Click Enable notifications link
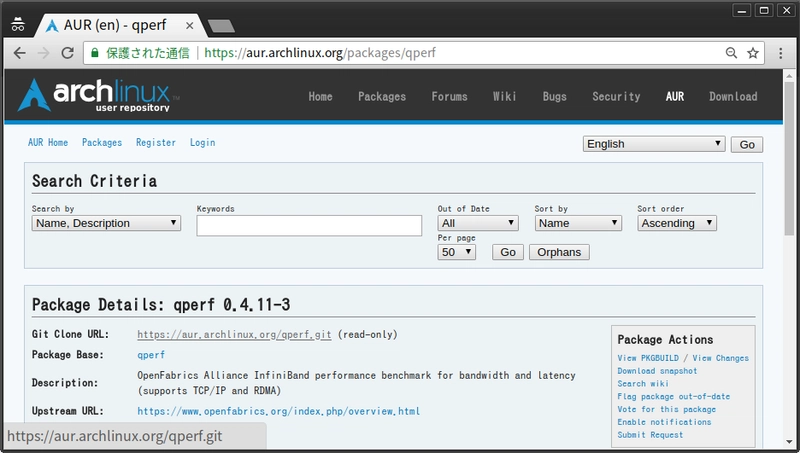 click(x=664, y=422)
